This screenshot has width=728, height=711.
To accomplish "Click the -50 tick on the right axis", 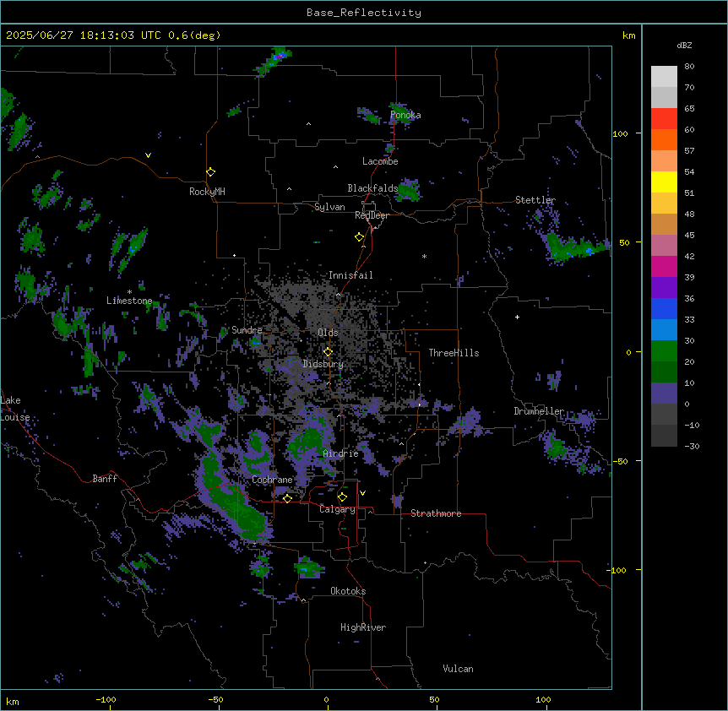I will [x=620, y=461].
